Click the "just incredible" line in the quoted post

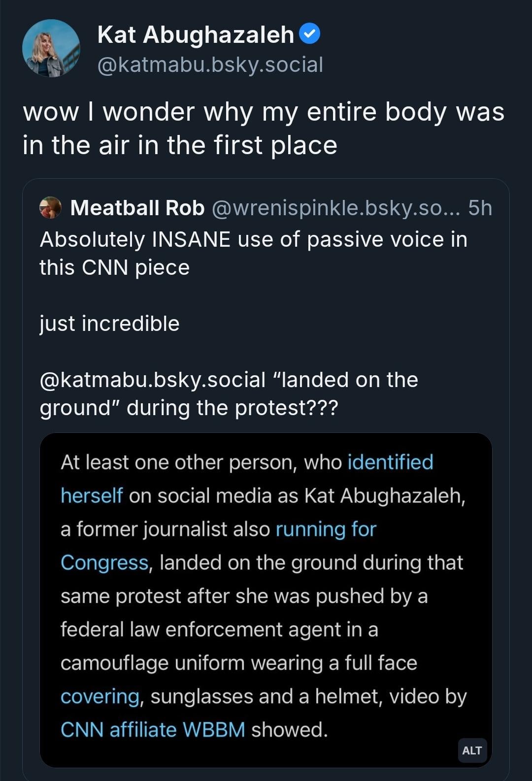coord(109,324)
